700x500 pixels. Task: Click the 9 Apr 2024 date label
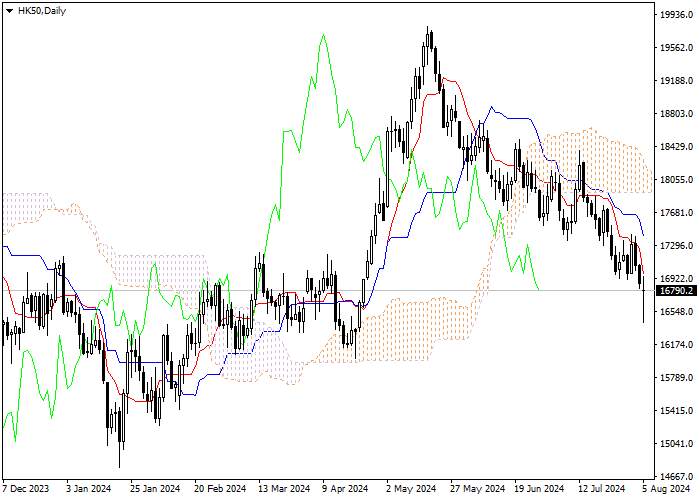[346, 489]
